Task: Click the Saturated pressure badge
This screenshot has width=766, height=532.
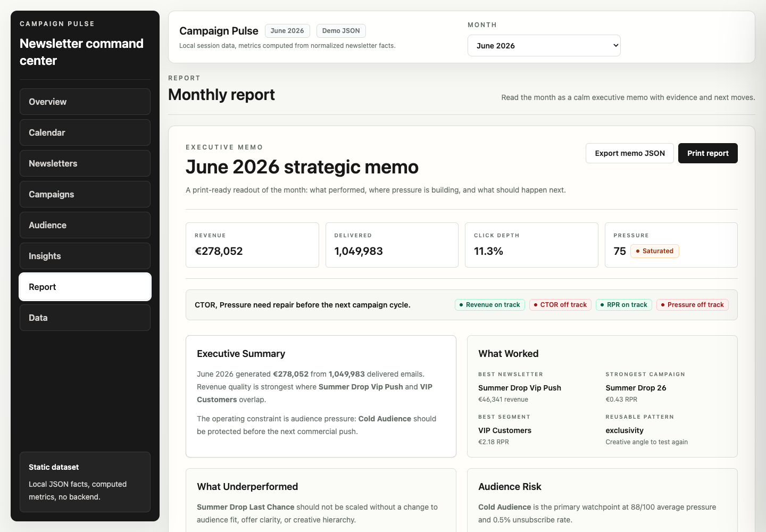Action: tap(654, 251)
